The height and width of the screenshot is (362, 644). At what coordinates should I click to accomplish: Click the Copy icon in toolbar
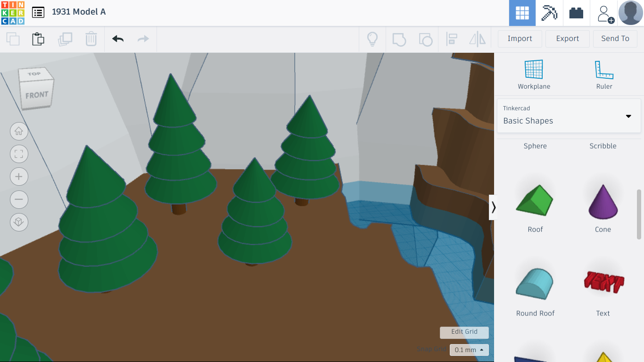[13, 39]
